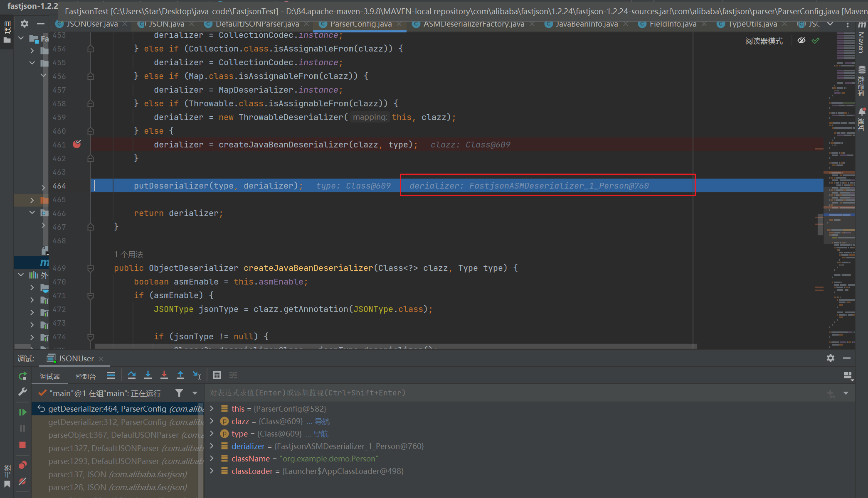Expand the derializer variable node

212,446
